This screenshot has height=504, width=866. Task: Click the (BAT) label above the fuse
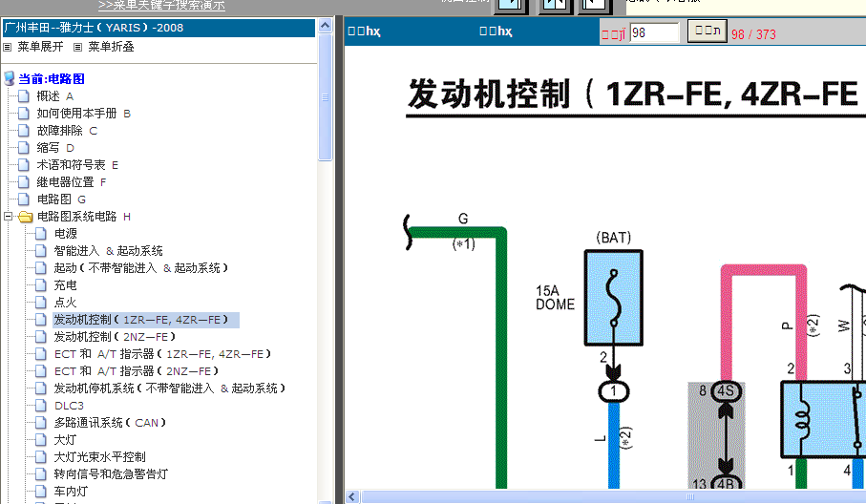coord(614,238)
